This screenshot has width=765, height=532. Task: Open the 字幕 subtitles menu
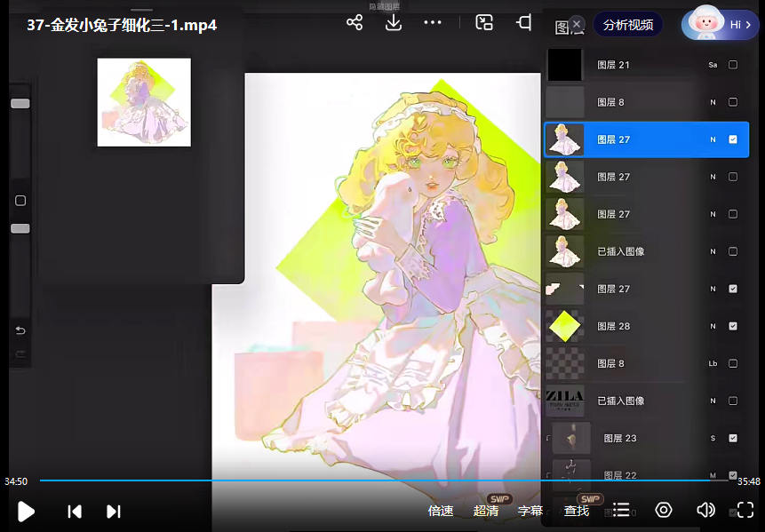tap(530, 511)
